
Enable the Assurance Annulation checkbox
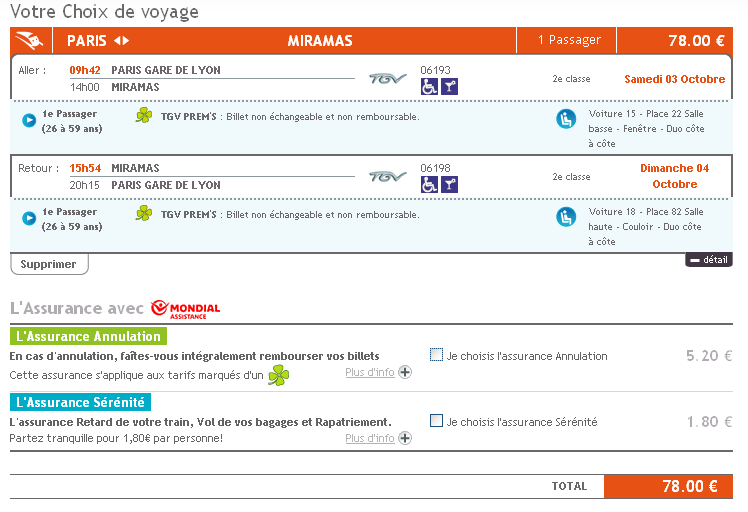click(436, 355)
